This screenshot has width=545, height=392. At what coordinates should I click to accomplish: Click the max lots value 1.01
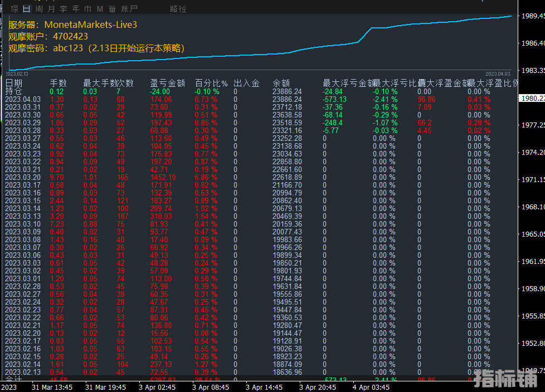[x=90, y=178]
